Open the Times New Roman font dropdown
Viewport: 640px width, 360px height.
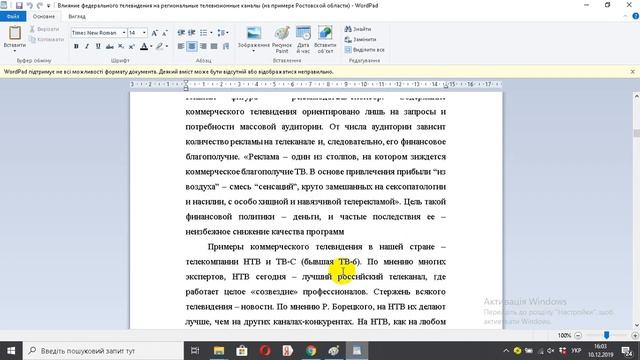[x=124, y=33]
